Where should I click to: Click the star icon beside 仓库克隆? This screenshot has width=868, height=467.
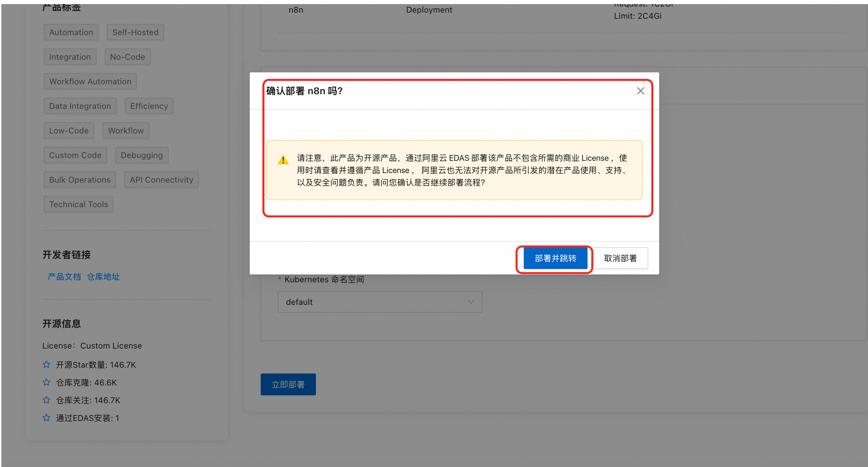(46, 382)
